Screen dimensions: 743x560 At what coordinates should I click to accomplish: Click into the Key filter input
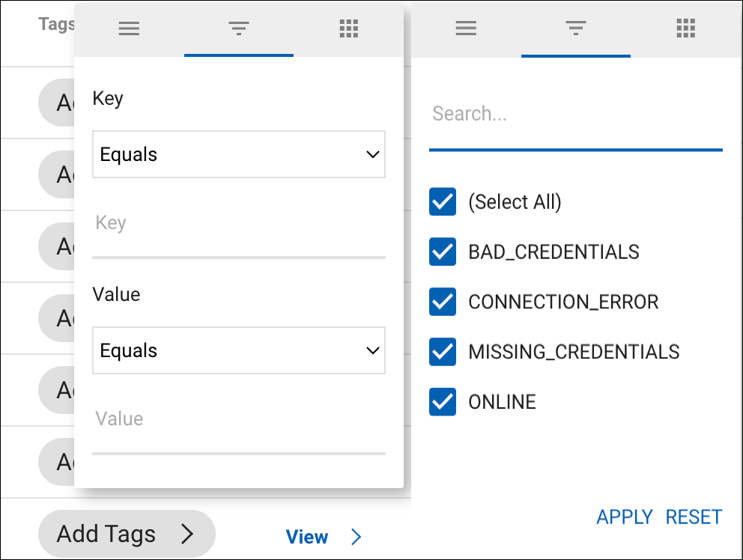(x=238, y=223)
